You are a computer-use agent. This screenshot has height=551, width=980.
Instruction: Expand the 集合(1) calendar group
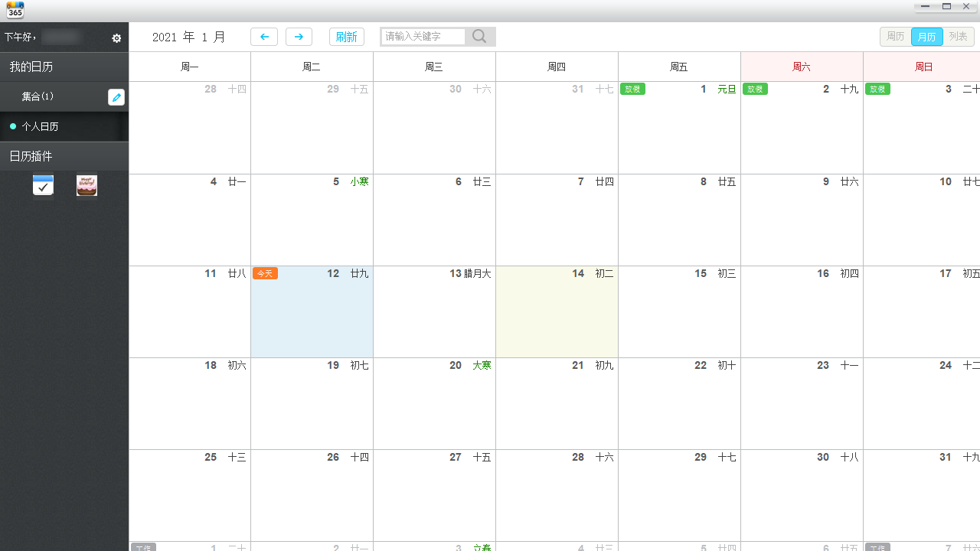coord(38,97)
